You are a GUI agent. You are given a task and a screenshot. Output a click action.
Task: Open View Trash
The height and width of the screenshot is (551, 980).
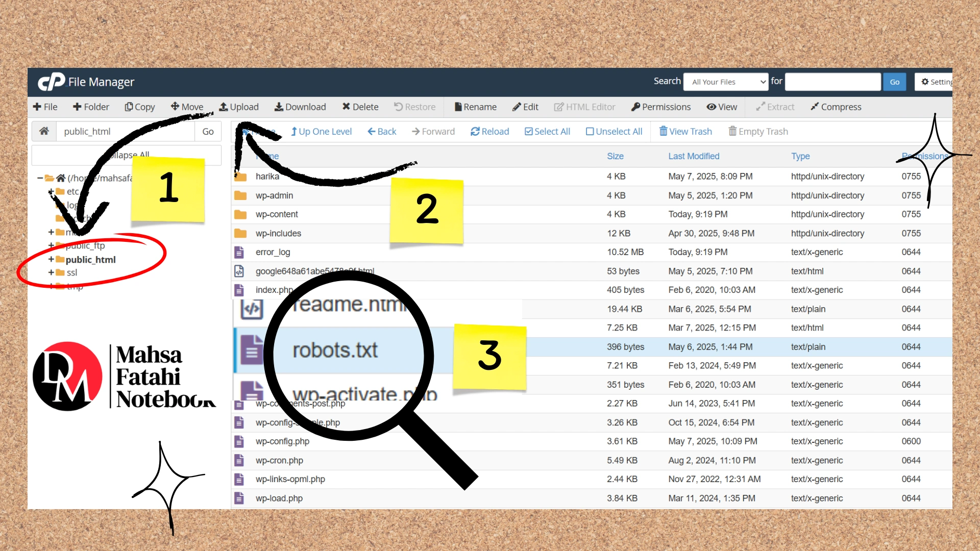pos(685,131)
